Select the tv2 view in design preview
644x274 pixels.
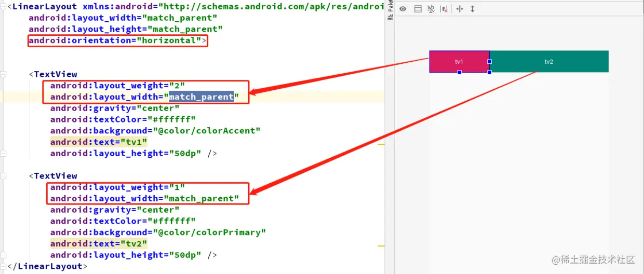point(549,61)
